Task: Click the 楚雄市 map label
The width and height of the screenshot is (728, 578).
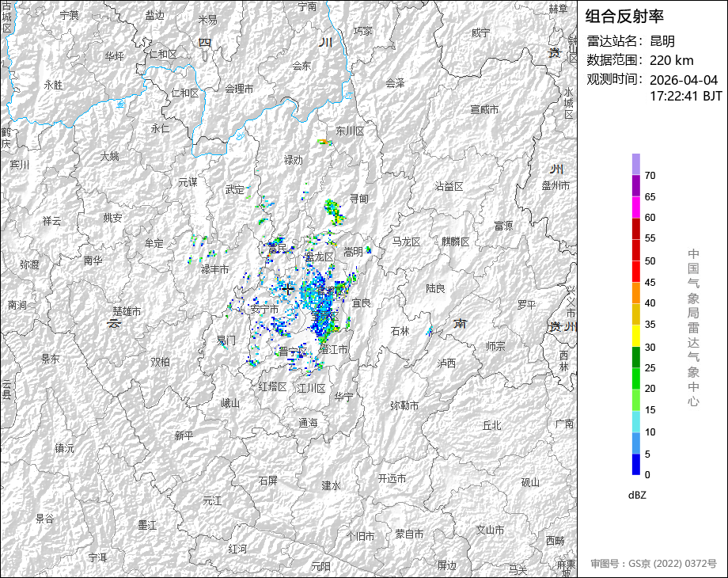Action: 127,311
